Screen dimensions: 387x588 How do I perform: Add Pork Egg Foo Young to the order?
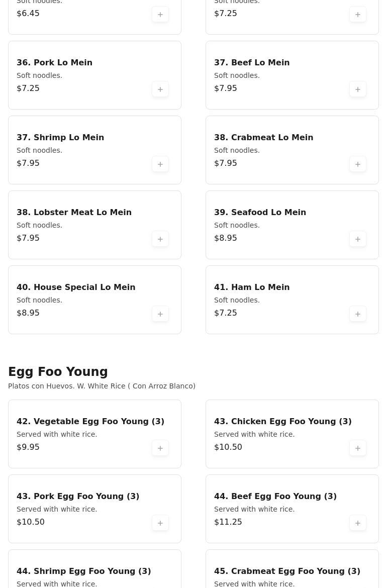point(160,523)
